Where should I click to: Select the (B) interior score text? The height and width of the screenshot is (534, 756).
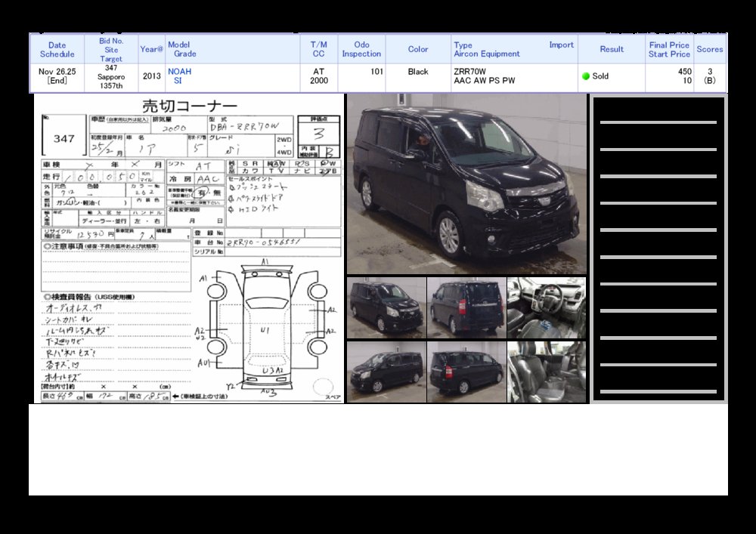pyautogui.click(x=710, y=80)
